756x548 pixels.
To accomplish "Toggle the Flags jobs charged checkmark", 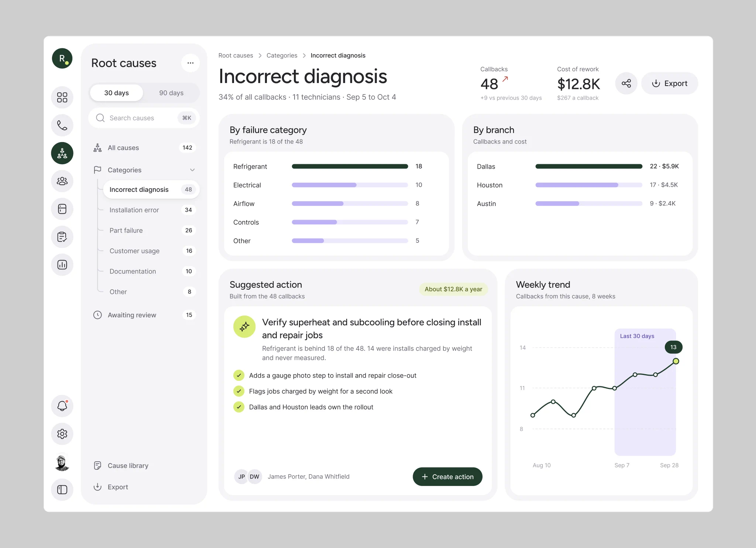I will click(239, 391).
